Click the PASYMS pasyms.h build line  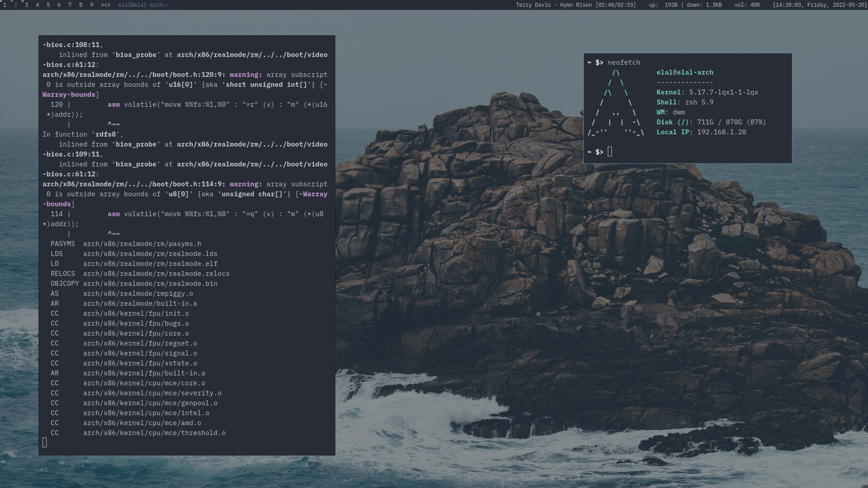[126, 244]
